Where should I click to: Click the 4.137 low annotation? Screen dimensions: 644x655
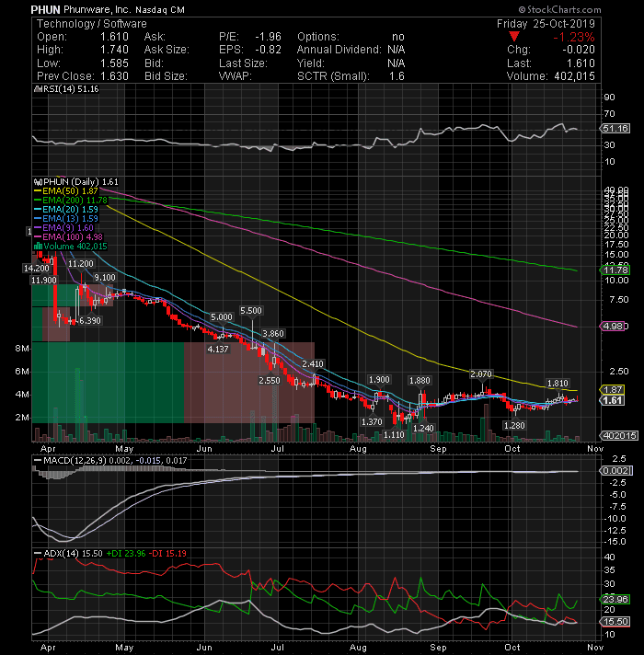(218, 350)
